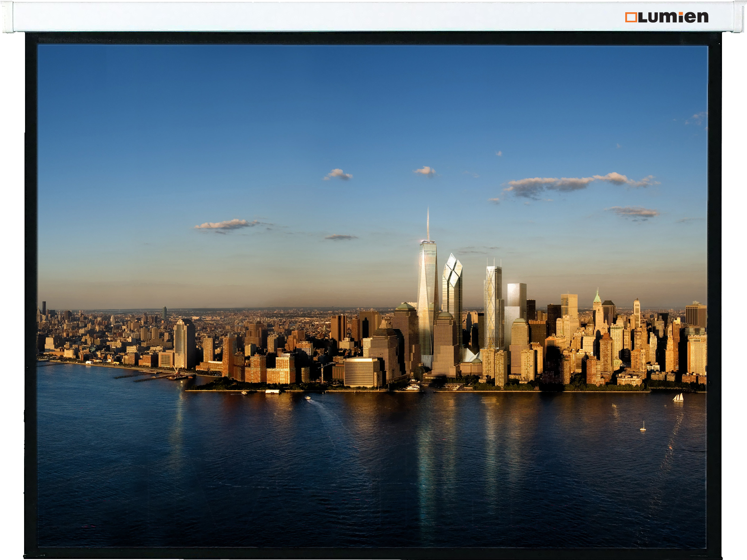Image resolution: width=747 pixels, height=560 pixels.
Task: Click the left end cap of the white casing
Action: click(x=8, y=17)
